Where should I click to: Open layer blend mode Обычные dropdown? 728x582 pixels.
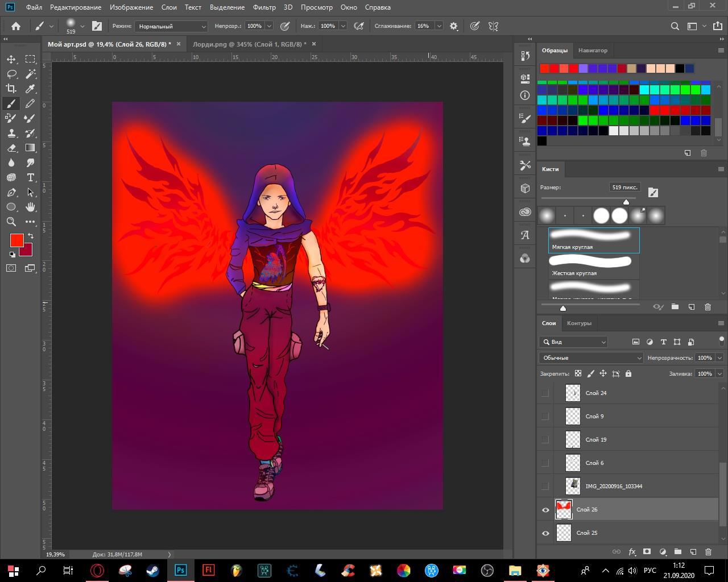point(591,357)
